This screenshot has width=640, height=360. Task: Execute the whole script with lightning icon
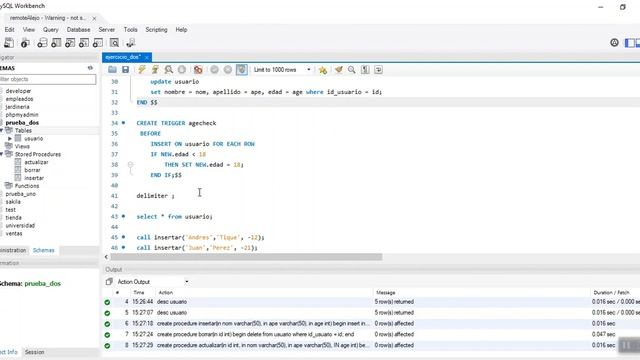[x=142, y=70]
